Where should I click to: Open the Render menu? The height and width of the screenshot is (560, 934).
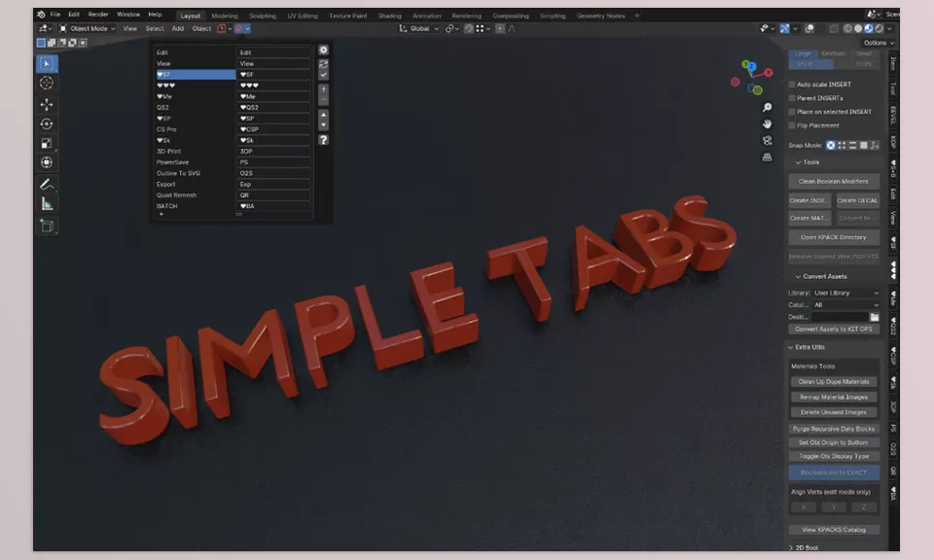98,15
